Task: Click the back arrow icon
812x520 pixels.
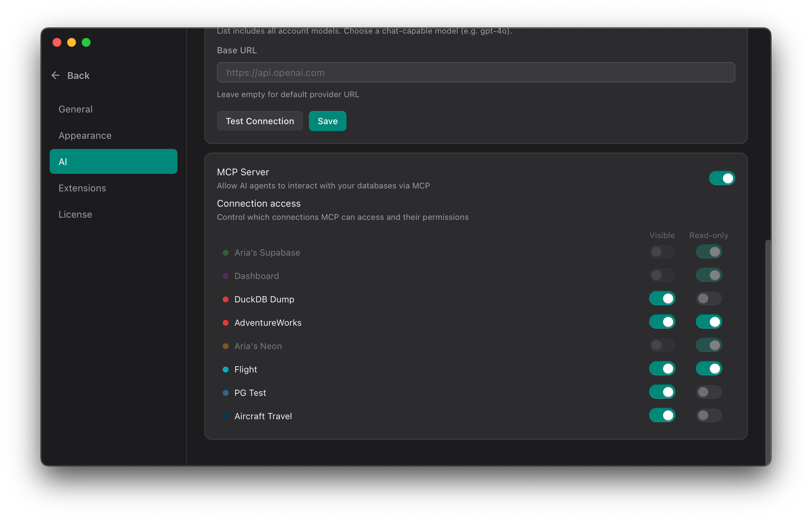Action: (x=55, y=76)
